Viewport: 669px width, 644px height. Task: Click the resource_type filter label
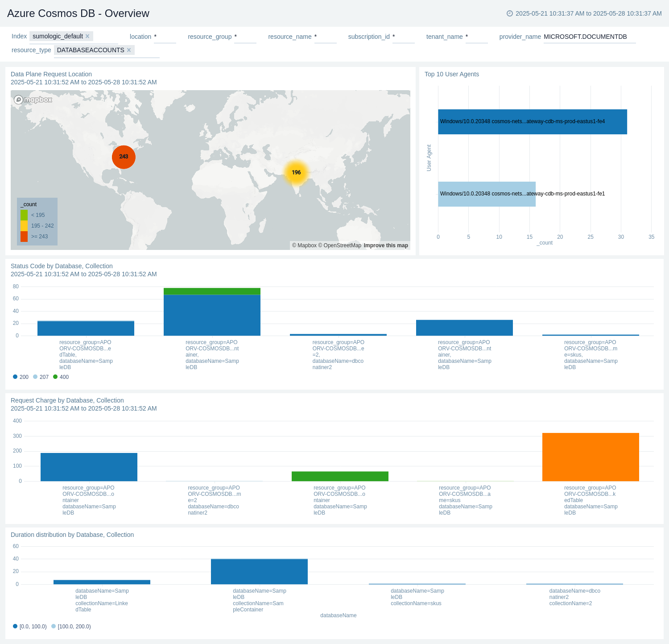(x=31, y=50)
